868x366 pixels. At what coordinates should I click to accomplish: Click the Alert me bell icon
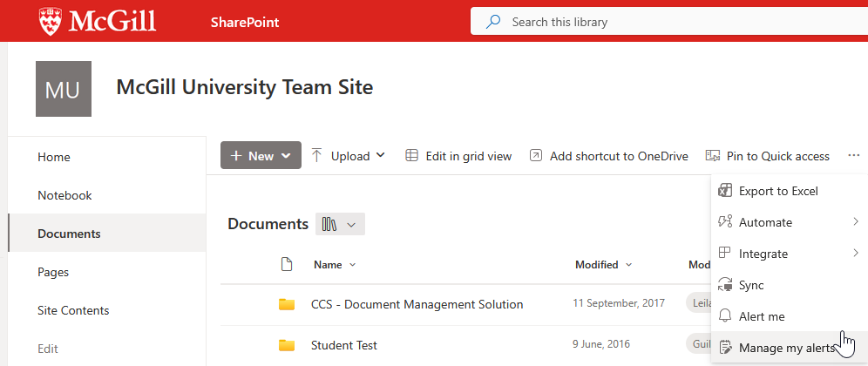pos(723,316)
